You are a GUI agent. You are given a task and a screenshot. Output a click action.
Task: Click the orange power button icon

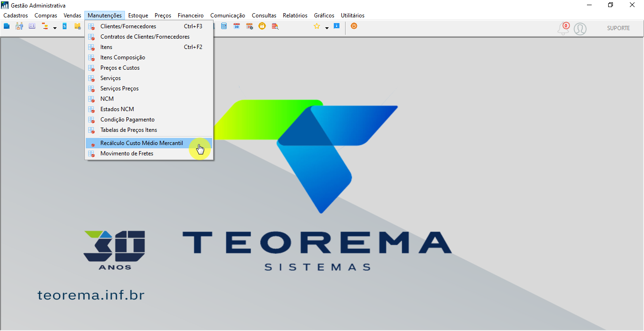pos(354,26)
